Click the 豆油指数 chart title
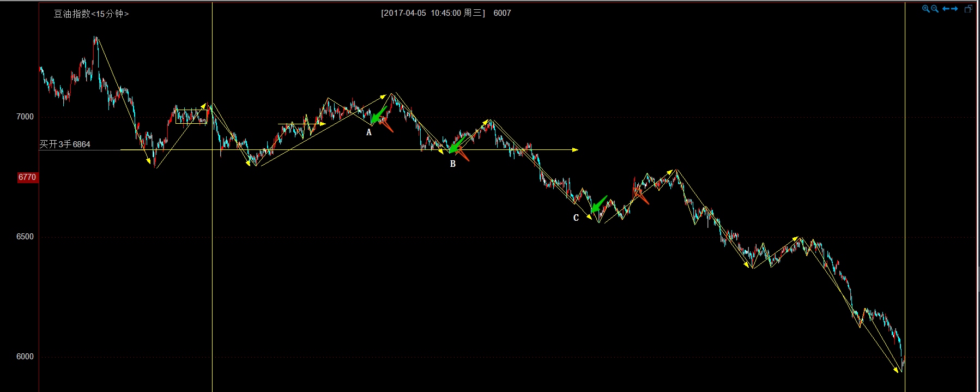Image resolution: width=980 pixels, height=392 pixels. pos(72,14)
